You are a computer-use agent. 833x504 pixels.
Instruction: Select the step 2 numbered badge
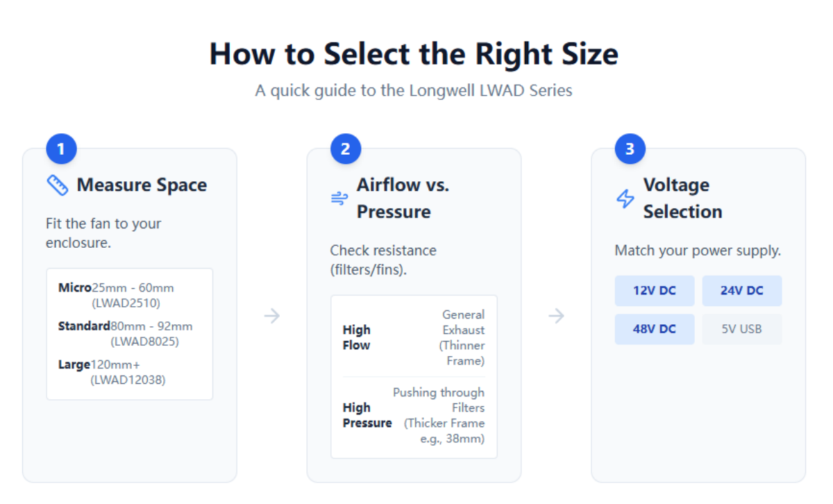tap(345, 148)
